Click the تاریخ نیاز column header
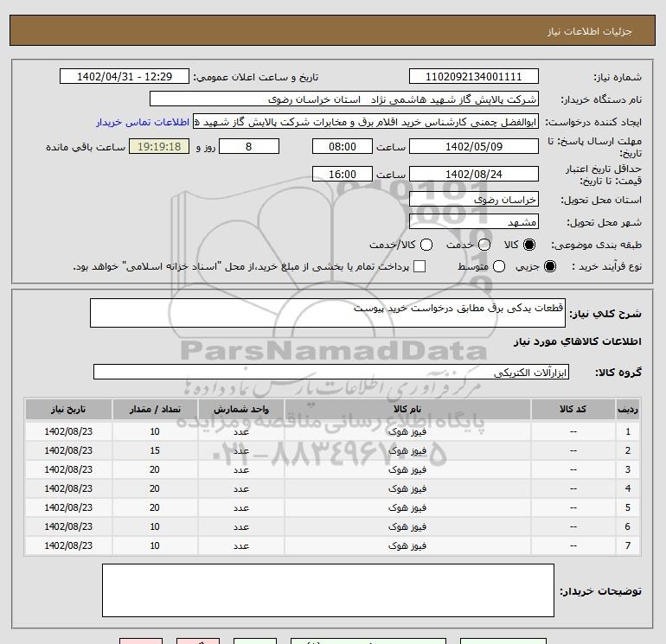Screen dimensions: 666x644 tap(68, 409)
